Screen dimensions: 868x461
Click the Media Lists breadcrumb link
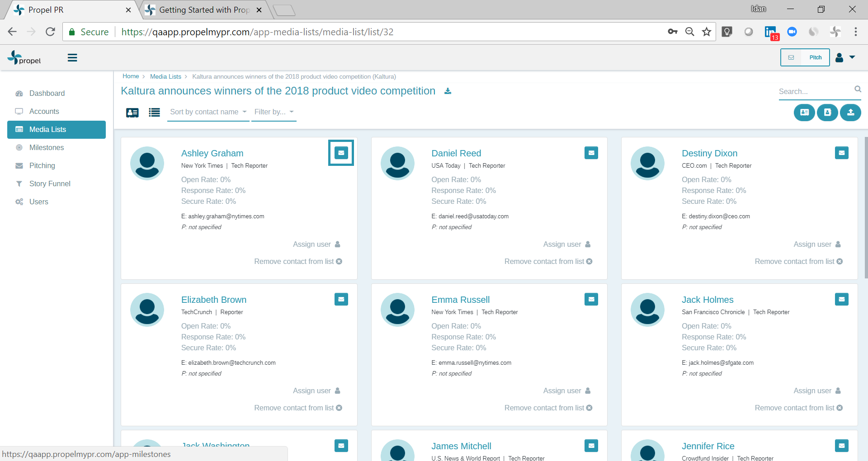(x=165, y=76)
